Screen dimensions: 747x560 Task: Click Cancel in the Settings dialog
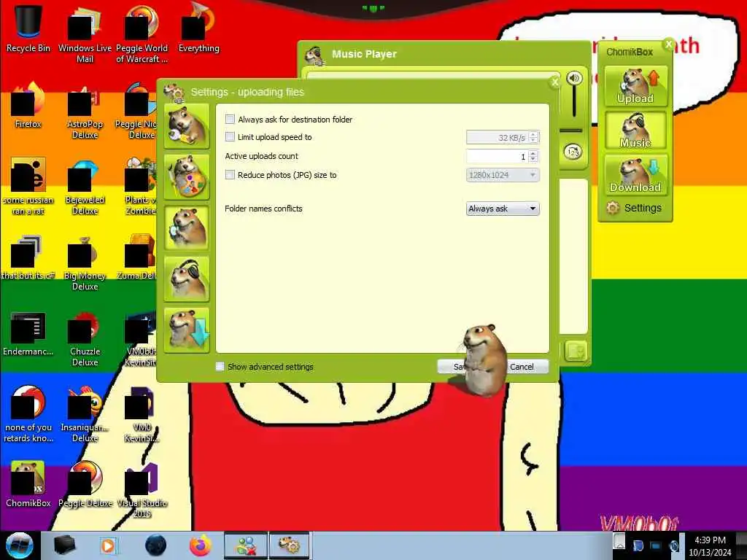click(x=522, y=367)
